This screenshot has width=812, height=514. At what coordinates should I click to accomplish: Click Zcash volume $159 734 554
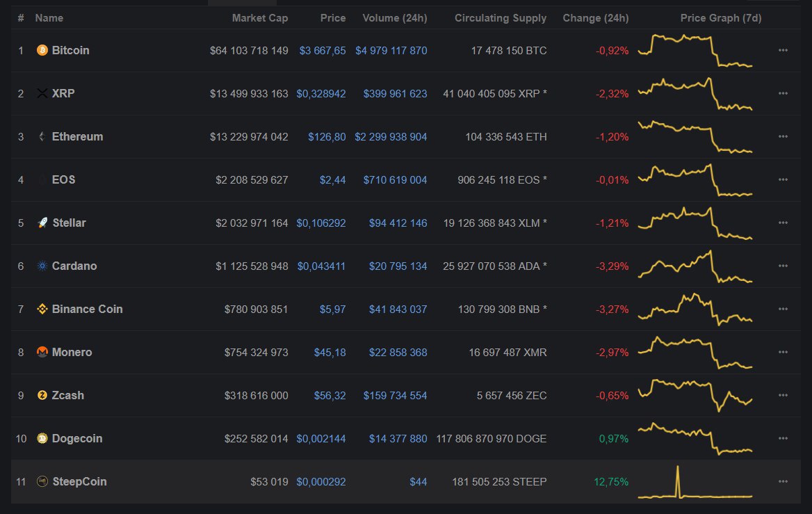[395, 395]
